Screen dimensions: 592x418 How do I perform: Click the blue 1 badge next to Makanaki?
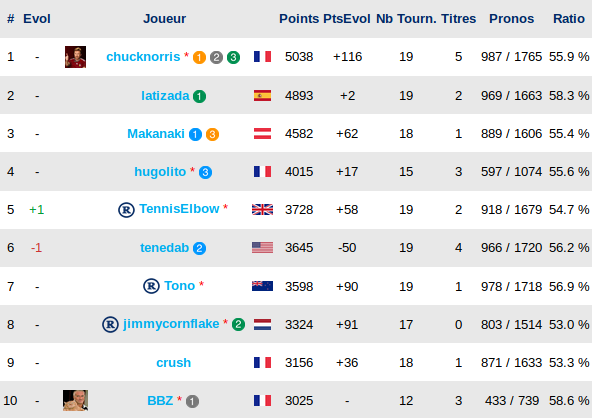195,134
